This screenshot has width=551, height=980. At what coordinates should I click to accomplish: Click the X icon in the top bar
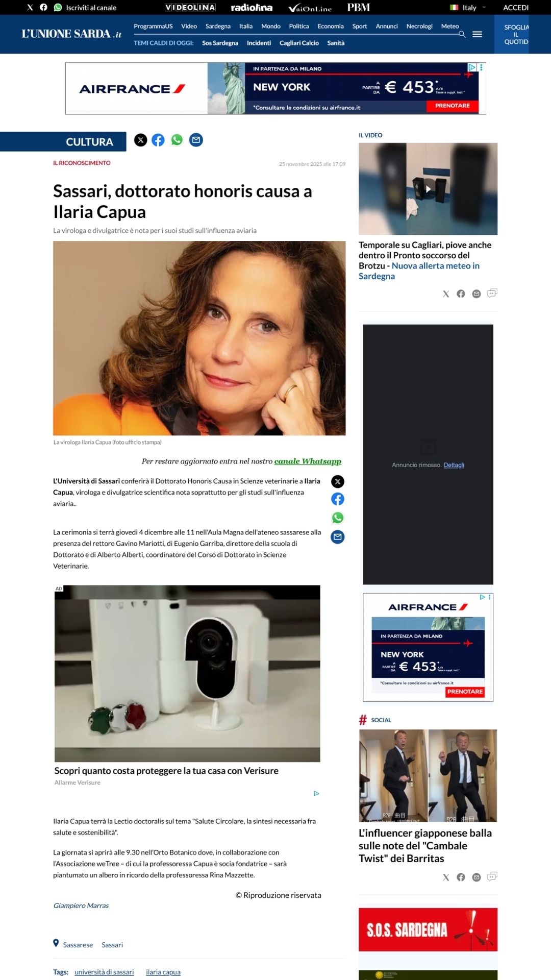point(30,7)
